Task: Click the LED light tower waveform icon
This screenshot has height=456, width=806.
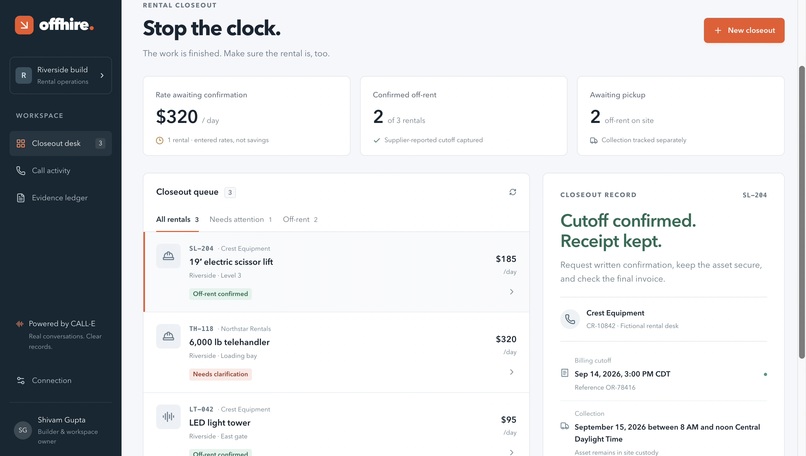Action: (x=168, y=416)
